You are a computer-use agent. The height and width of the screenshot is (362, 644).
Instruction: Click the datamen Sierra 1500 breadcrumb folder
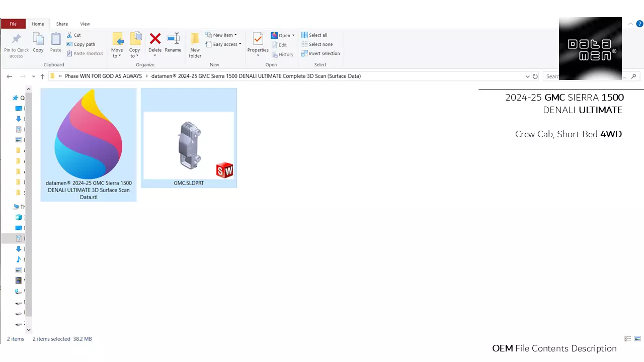[x=256, y=76]
